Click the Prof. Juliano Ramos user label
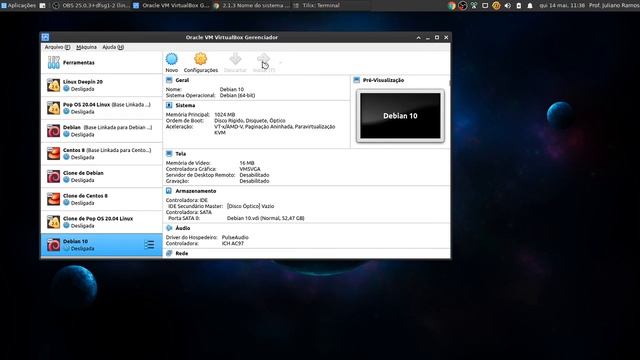640x360 pixels. [614, 5]
